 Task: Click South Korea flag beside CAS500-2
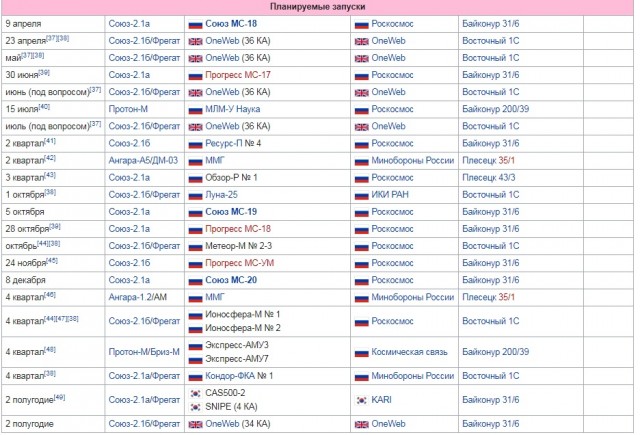[196, 393]
